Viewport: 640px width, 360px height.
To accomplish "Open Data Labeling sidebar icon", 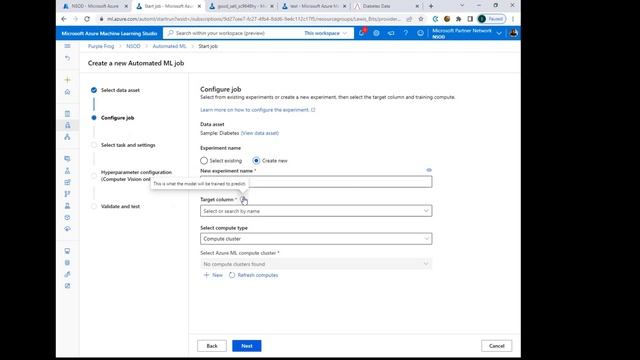I will 67,286.
